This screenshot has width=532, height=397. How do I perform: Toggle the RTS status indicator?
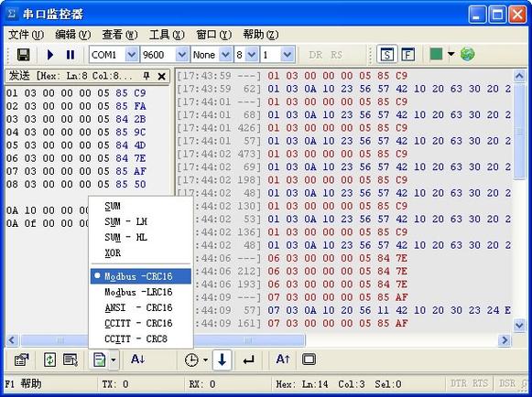(x=481, y=383)
